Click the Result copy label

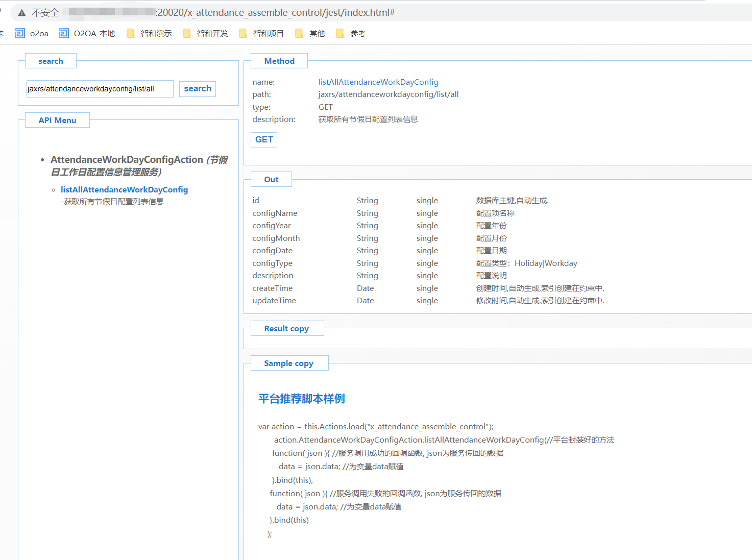click(x=286, y=329)
